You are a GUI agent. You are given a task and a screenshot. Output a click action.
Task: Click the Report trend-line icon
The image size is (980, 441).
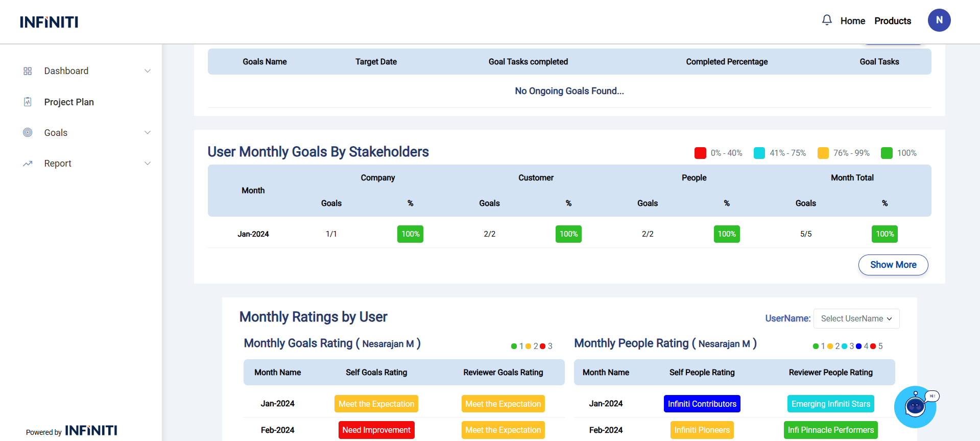(28, 164)
